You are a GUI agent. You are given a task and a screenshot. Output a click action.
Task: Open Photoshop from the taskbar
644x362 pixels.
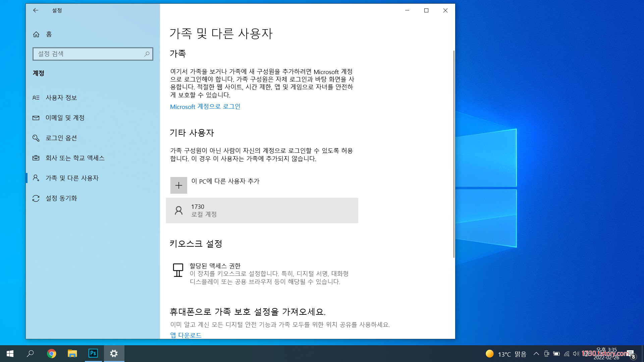tap(93, 353)
